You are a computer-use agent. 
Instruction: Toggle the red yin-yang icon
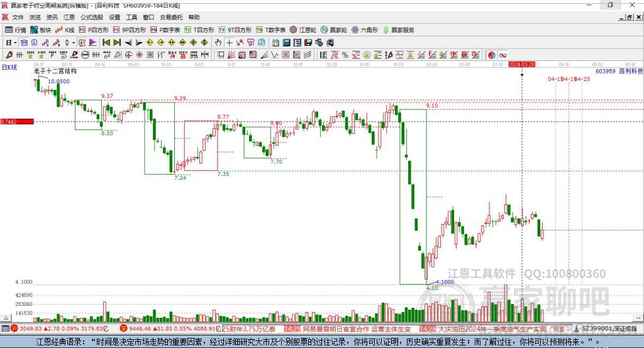click(492, 55)
